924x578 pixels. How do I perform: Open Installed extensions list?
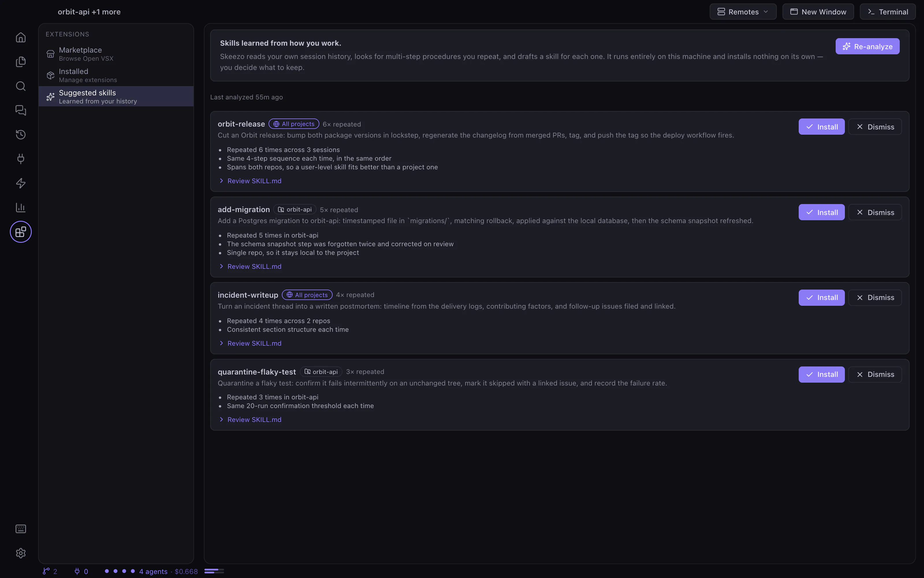click(x=116, y=75)
